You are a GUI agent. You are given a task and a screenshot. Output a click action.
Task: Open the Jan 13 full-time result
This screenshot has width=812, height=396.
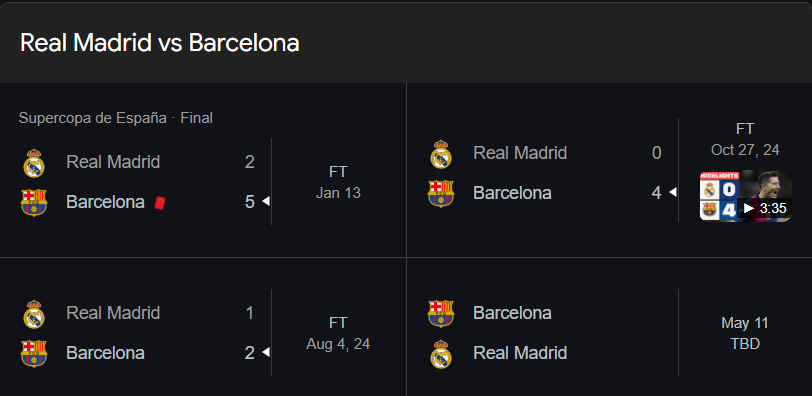tap(338, 182)
